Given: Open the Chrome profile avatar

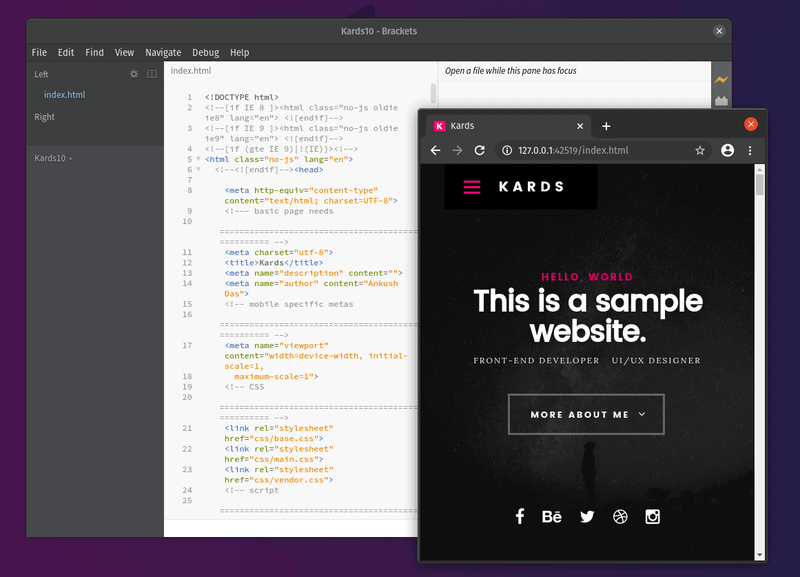Looking at the screenshot, I should pos(727,151).
